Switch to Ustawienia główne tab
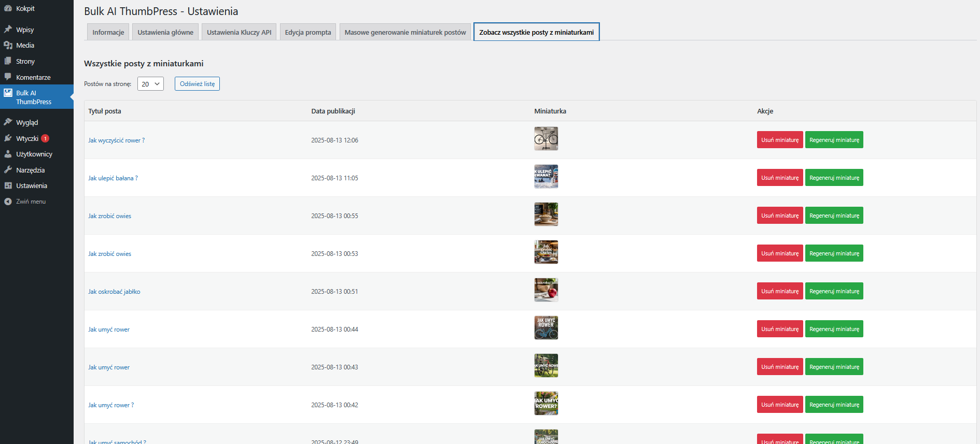Image resolution: width=980 pixels, height=444 pixels. tap(165, 32)
